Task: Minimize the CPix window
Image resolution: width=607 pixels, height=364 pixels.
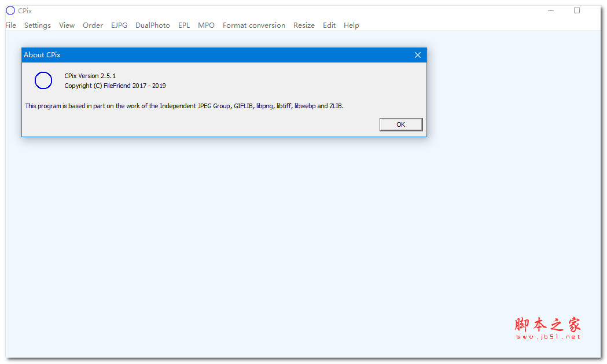Action: point(551,10)
